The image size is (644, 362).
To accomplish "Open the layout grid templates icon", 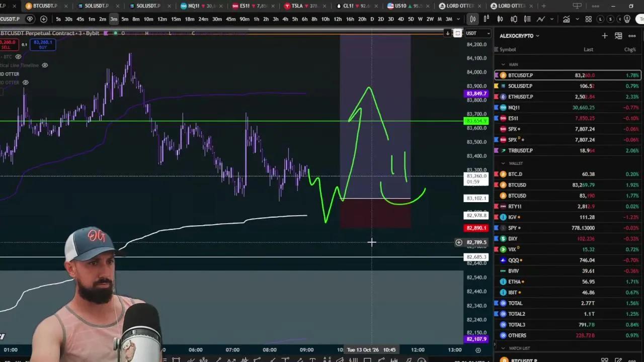I will point(588,19).
